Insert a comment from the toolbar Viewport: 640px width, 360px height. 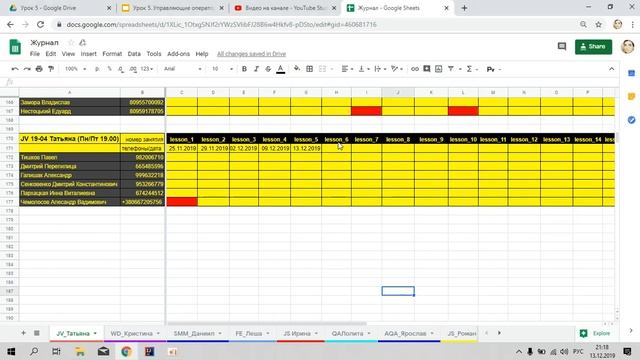point(427,69)
